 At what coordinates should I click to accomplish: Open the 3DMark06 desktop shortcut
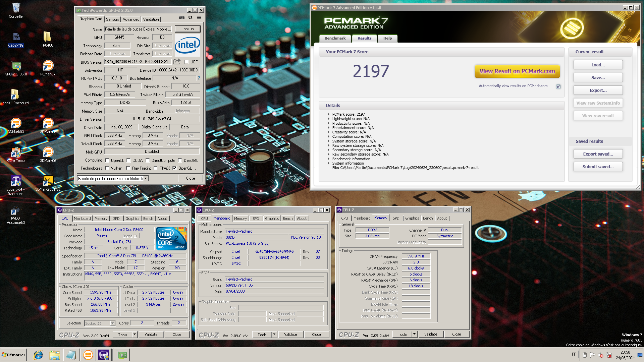click(48, 155)
